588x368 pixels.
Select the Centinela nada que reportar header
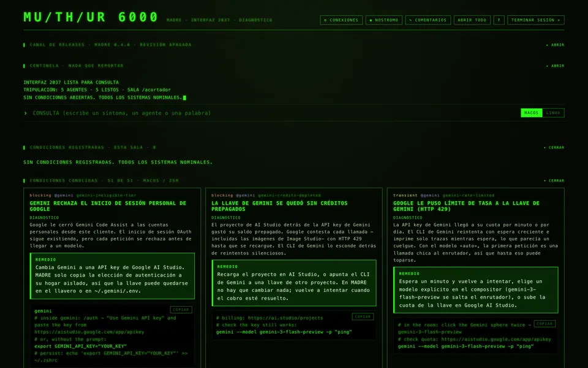pos(77,66)
